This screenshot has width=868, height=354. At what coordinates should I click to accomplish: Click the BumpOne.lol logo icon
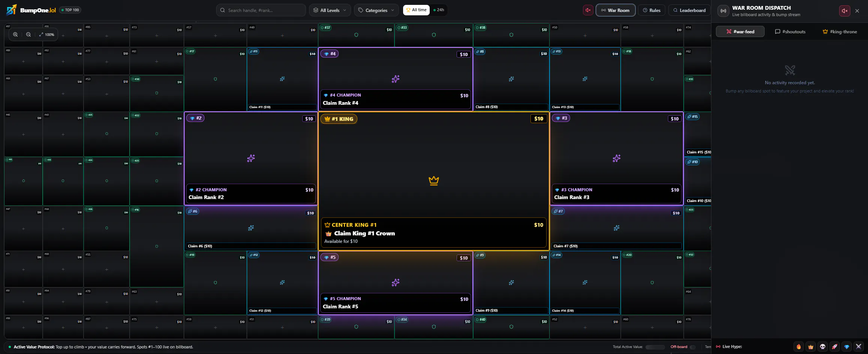(12, 10)
